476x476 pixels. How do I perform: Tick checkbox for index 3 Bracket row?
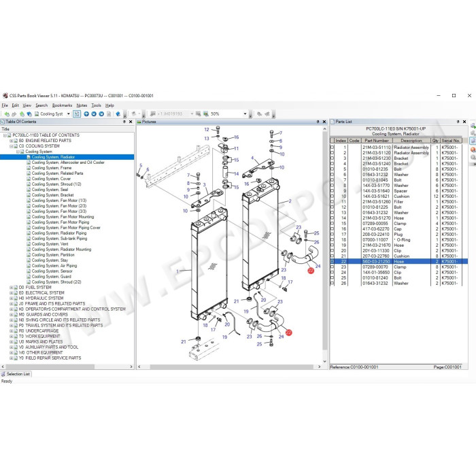(x=332, y=158)
